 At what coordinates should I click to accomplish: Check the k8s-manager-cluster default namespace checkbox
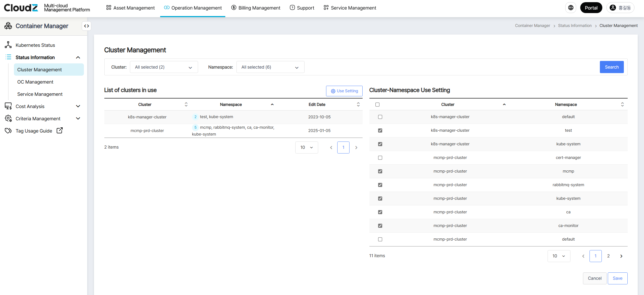pyautogui.click(x=380, y=117)
